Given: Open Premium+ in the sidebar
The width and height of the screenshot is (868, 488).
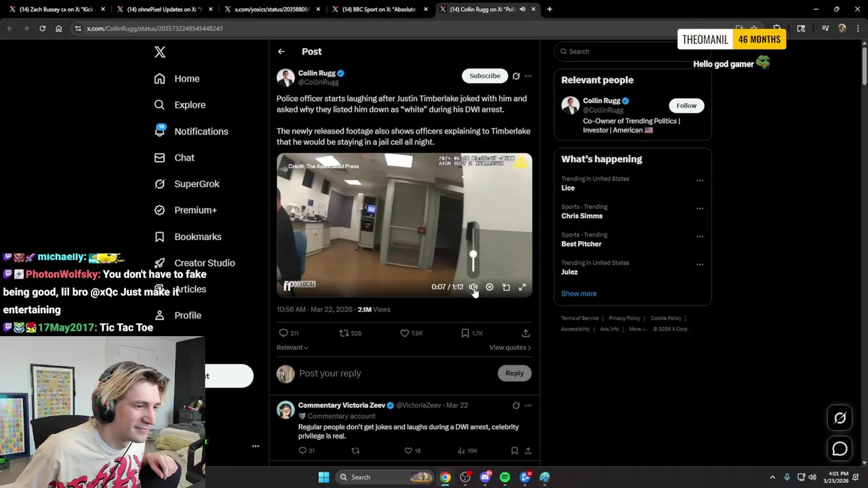Looking at the screenshot, I should click(185, 210).
